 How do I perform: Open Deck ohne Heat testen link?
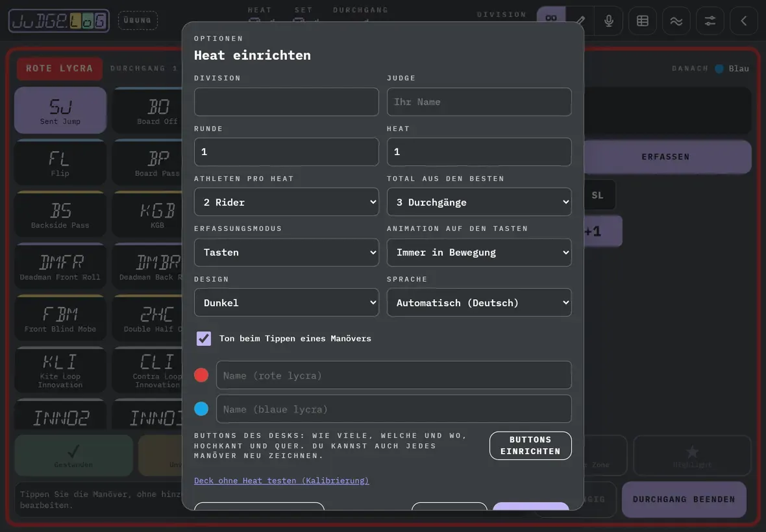[281, 480]
